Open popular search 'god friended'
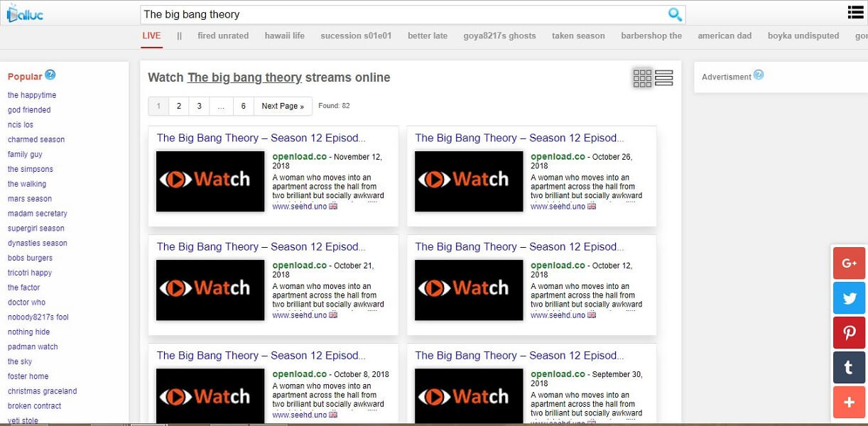This screenshot has width=868, height=426. [29, 110]
